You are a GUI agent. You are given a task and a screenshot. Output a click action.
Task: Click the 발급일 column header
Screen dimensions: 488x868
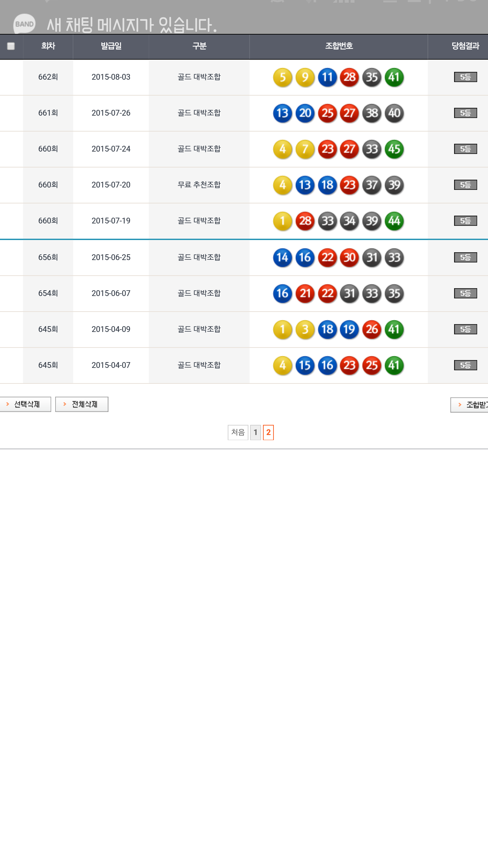coord(111,46)
